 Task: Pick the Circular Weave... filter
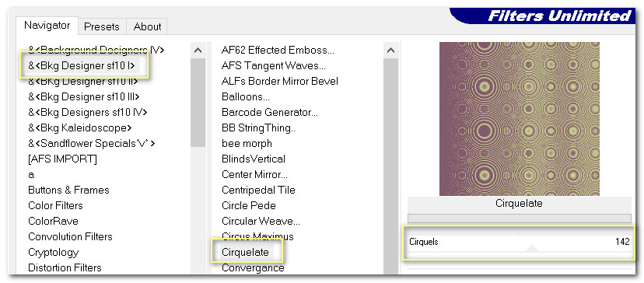point(261,221)
